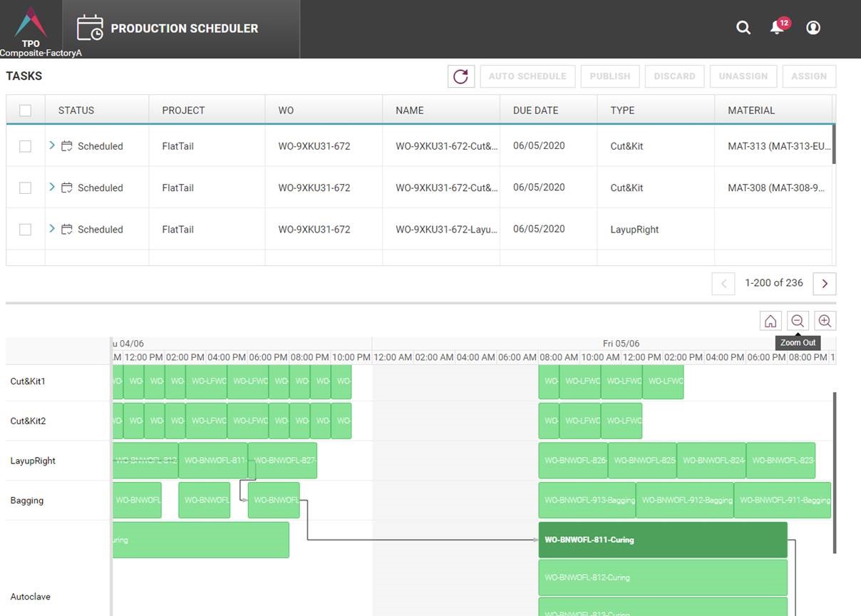861x616 pixels.
Task: Sort by the Material column header
Action: [x=751, y=111]
